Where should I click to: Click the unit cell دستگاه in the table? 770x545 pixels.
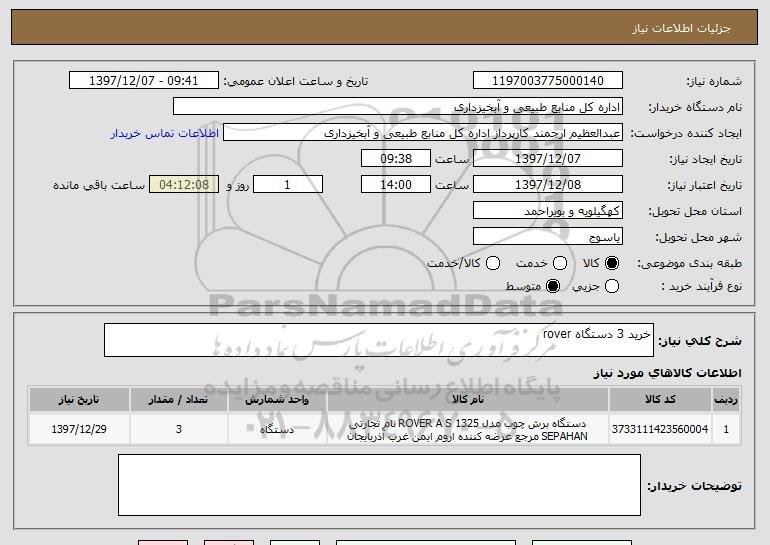277,429
